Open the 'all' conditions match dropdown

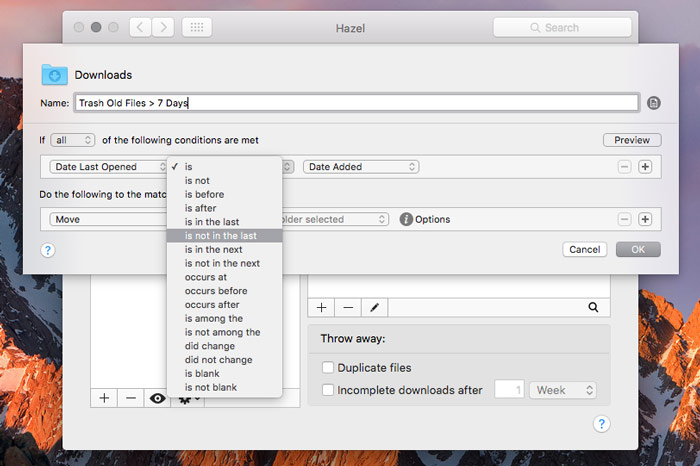tap(72, 140)
